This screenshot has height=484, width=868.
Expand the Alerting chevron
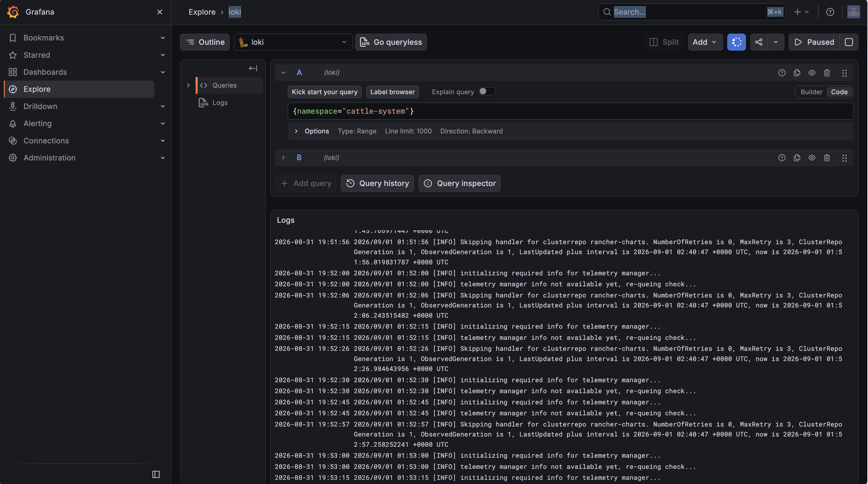click(163, 124)
